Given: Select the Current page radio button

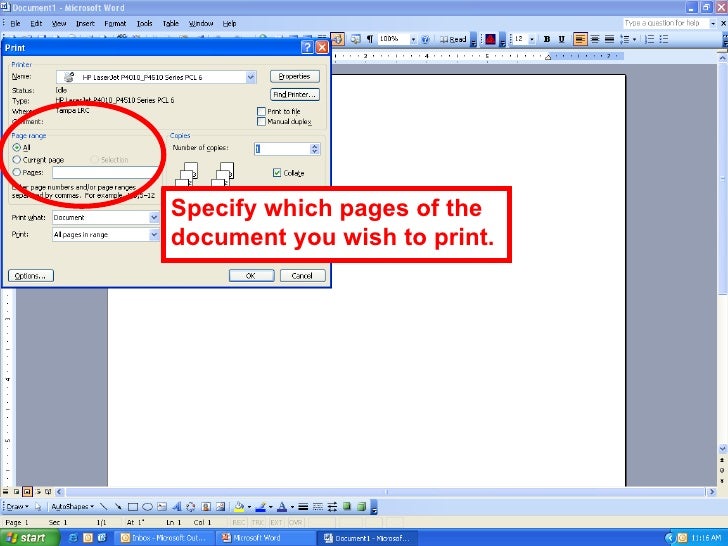Looking at the screenshot, I should (x=17, y=160).
